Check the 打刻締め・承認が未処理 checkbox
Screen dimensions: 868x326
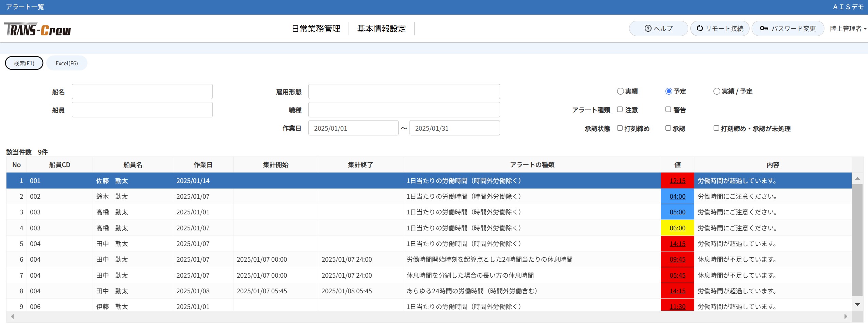point(716,128)
